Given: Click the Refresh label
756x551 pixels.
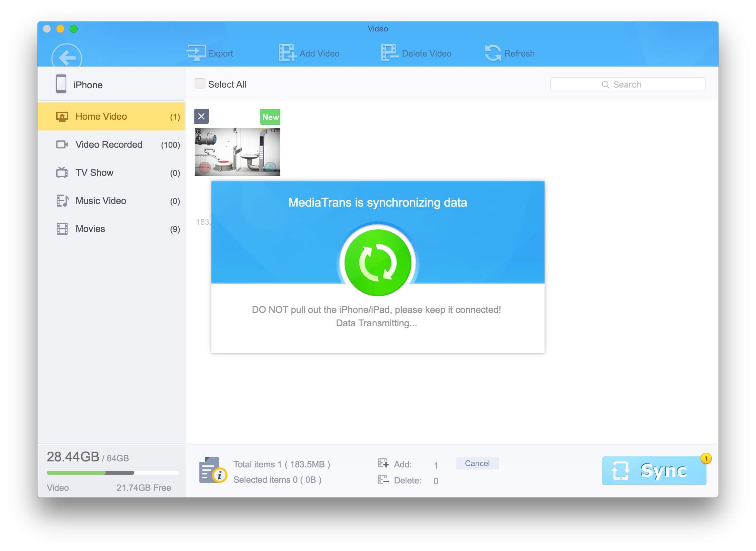Looking at the screenshot, I should coord(519,53).
